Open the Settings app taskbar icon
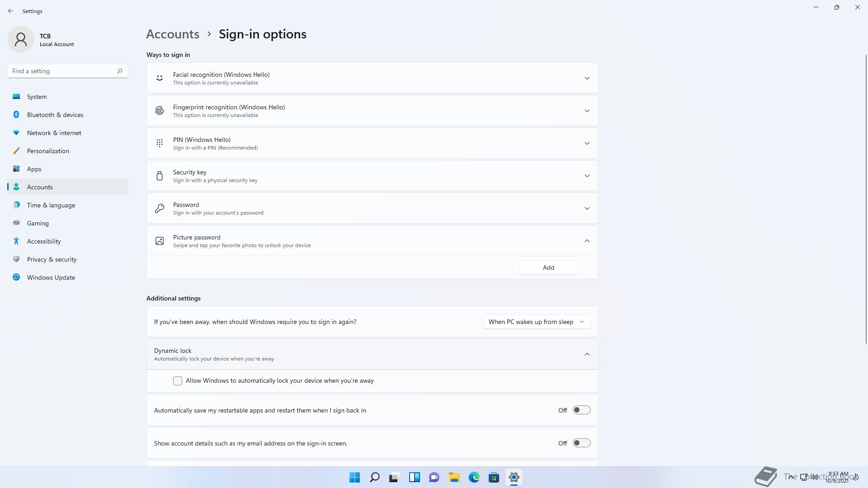The height and width of the screenshot is (488, 868). [x=514, y=477]
